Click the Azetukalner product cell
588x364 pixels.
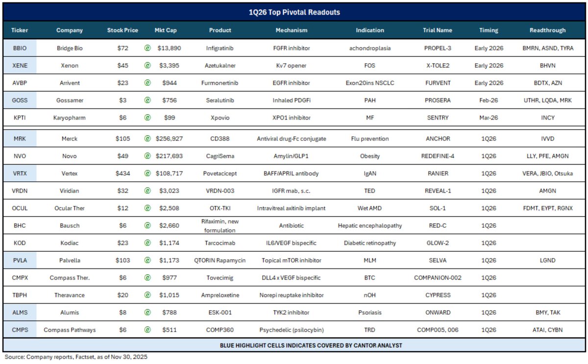[220, 66]
